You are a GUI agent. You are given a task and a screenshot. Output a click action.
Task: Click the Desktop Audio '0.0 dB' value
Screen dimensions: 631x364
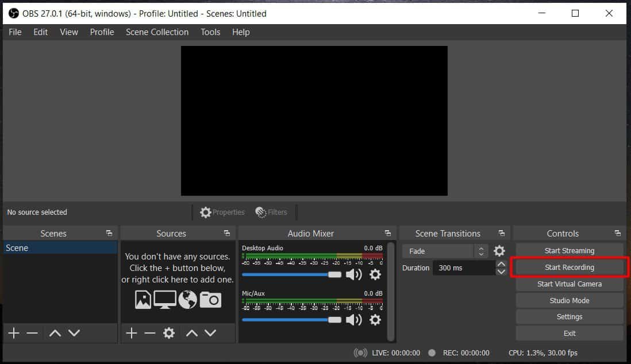pos(373,248)
